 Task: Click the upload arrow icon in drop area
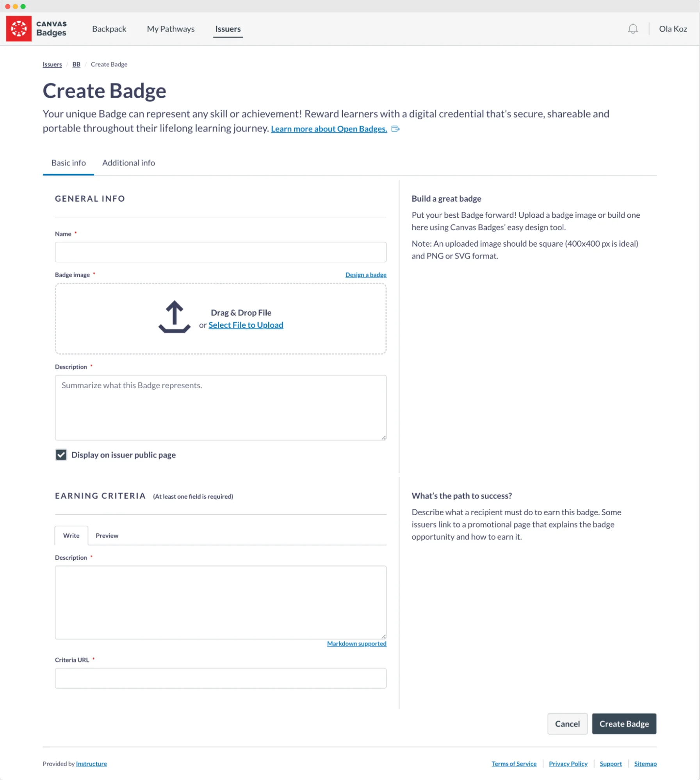pyautogui.click(x=175, y=316)
